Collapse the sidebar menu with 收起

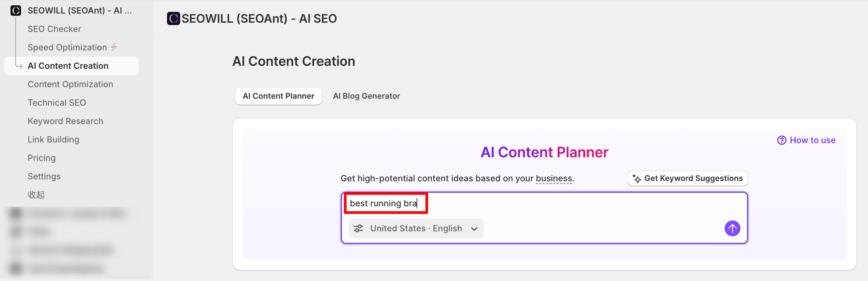point(36,195)
